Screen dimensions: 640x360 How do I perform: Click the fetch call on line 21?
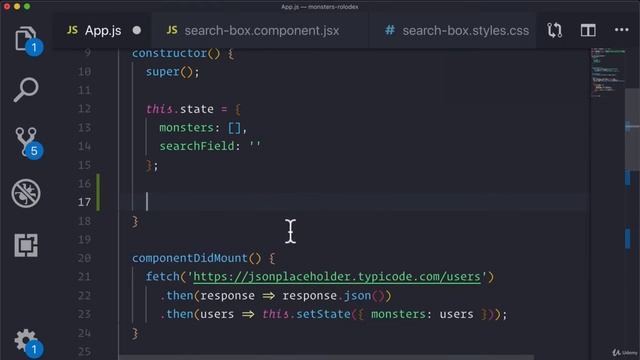click(163, 277)
